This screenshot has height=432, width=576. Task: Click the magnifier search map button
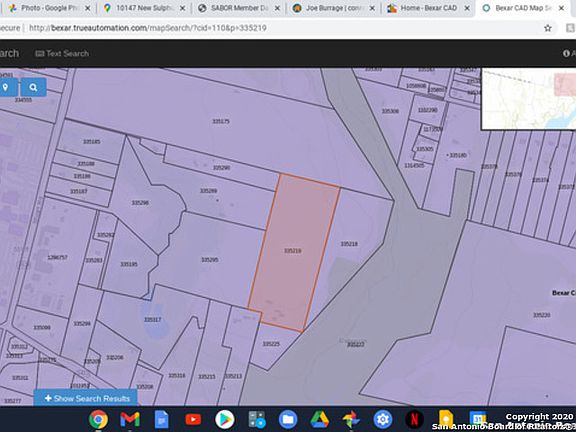[x=33, y=87]
